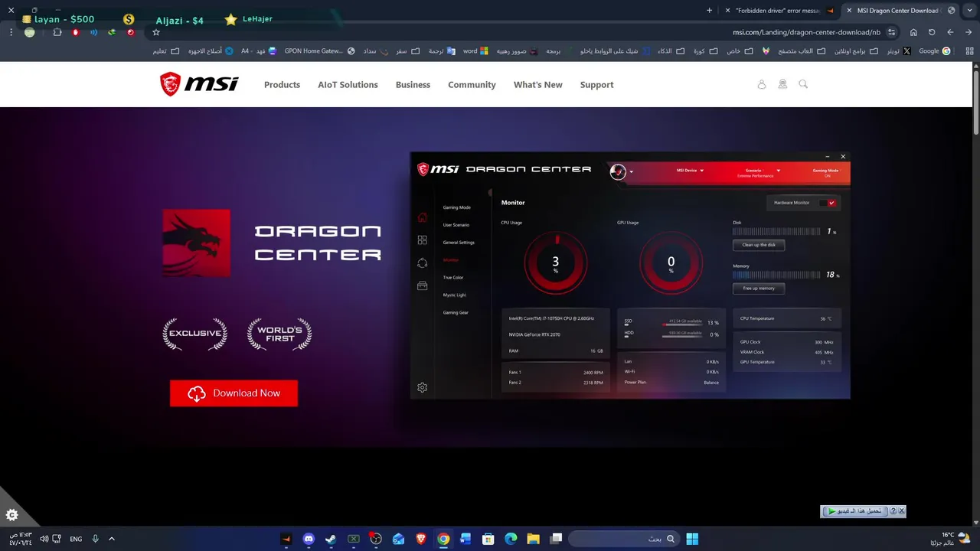Click the site settings icon in address bar
The image size is (980, 551).
[x=892, y=32]
